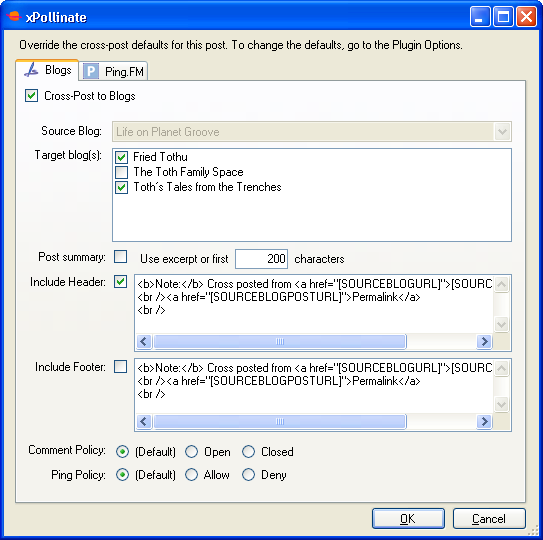Select Open comment policy radio button

pyautogui.click(x=191, y=452)
